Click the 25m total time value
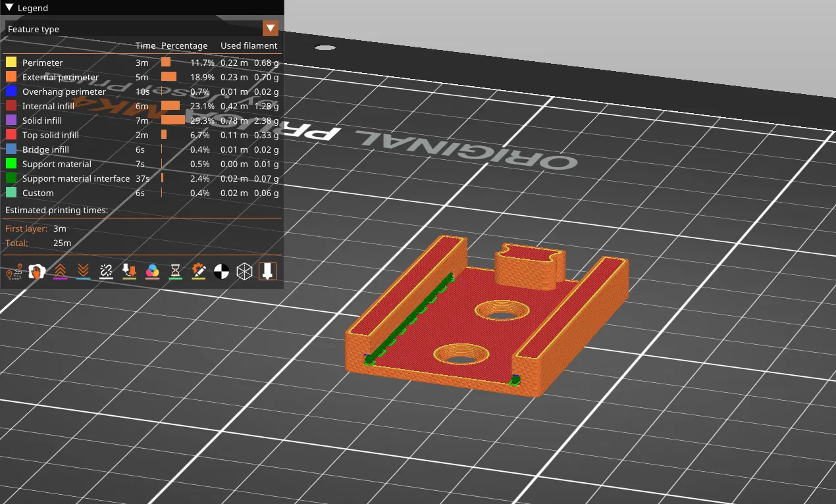Image resolution: width=836 pixels, height=504 pixels. (62, 243)
